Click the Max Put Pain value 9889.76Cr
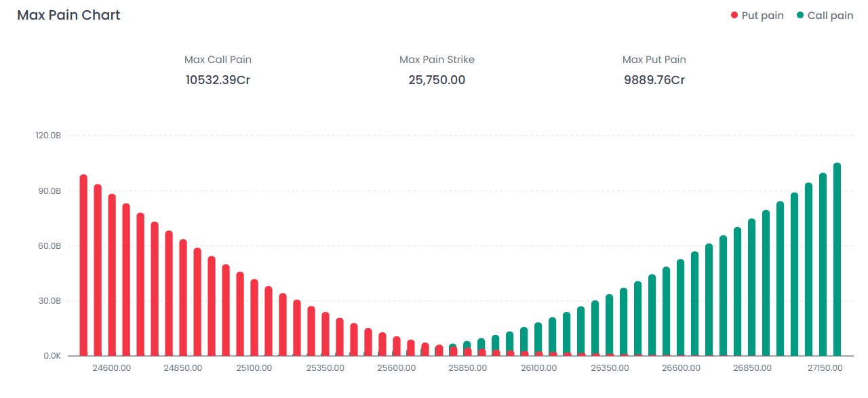 click(x=654, y=80)
